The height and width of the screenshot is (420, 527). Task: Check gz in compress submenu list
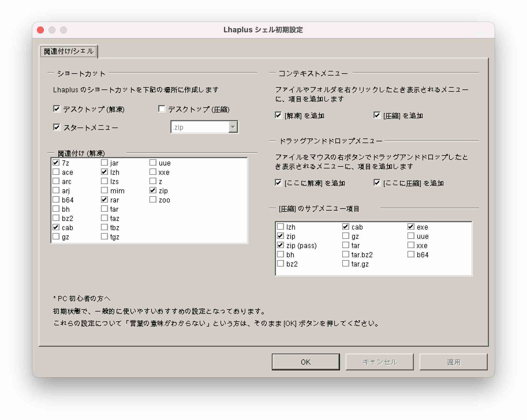[346, 236]
